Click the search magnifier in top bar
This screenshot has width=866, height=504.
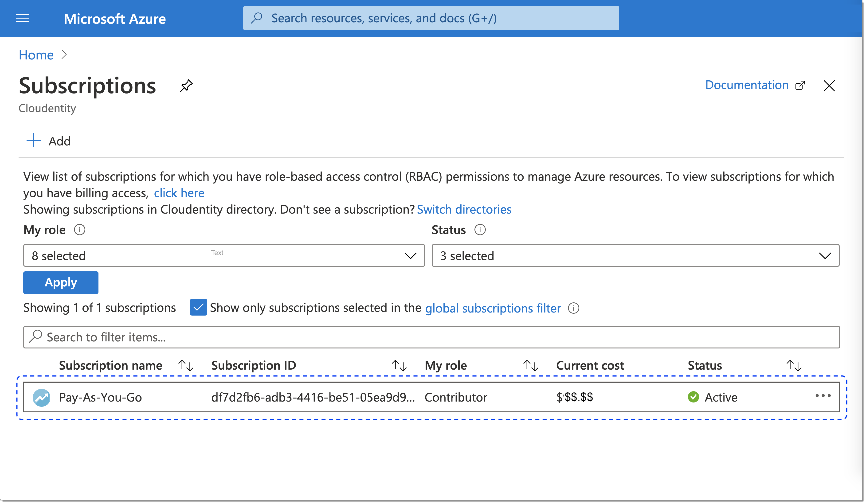(x=257, y=18)
